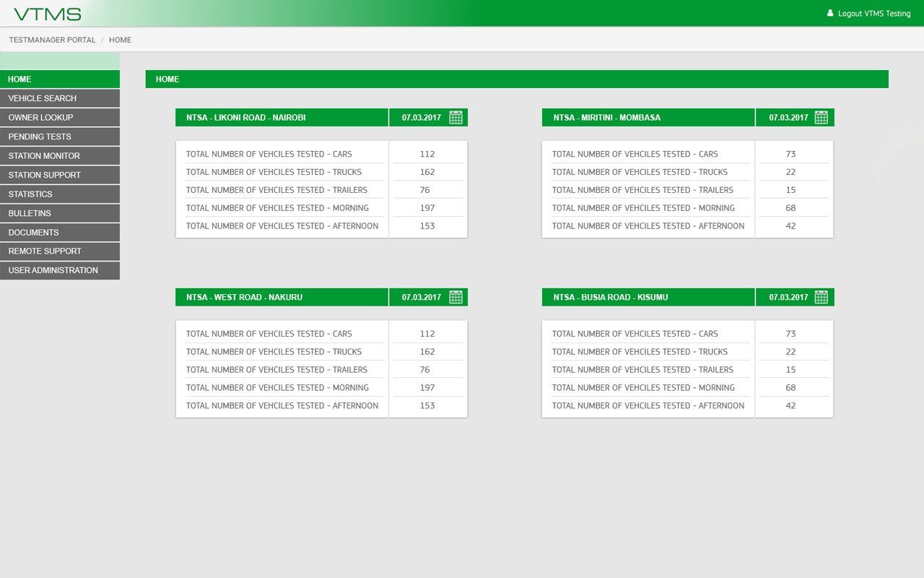
Task: Select Cars row in Miritini Mombasa table
Action: [688, 154]
